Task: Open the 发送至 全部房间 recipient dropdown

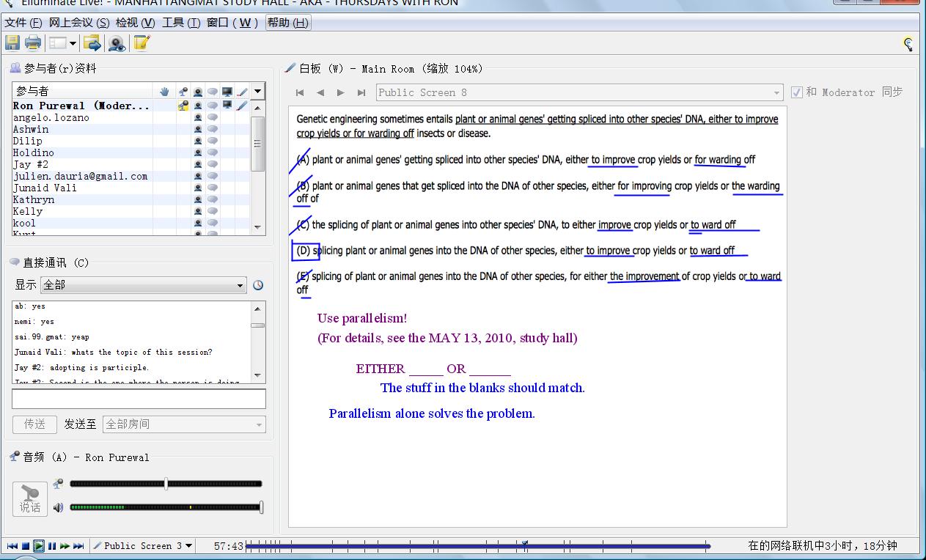Action: click(184, 424)
